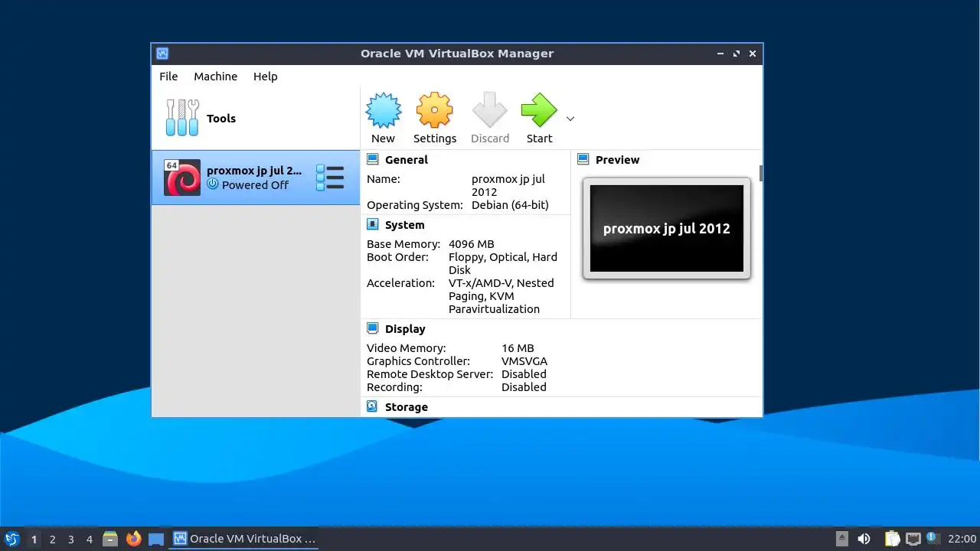Viewport: 980px width, 551px height.
Task: Click the General section monitor icon
Action: (372, 159)
